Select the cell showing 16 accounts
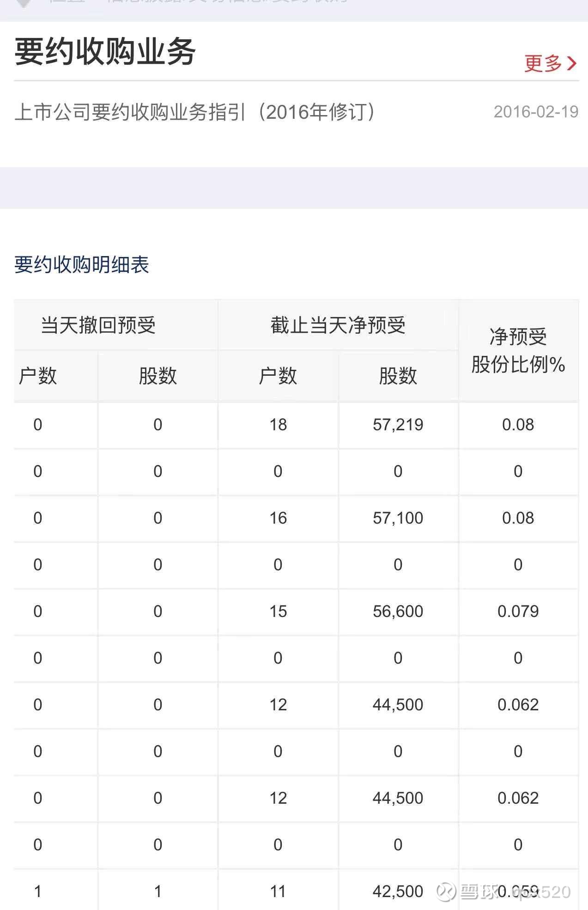This screenshot has width=588, height=910. pos(278,518)
